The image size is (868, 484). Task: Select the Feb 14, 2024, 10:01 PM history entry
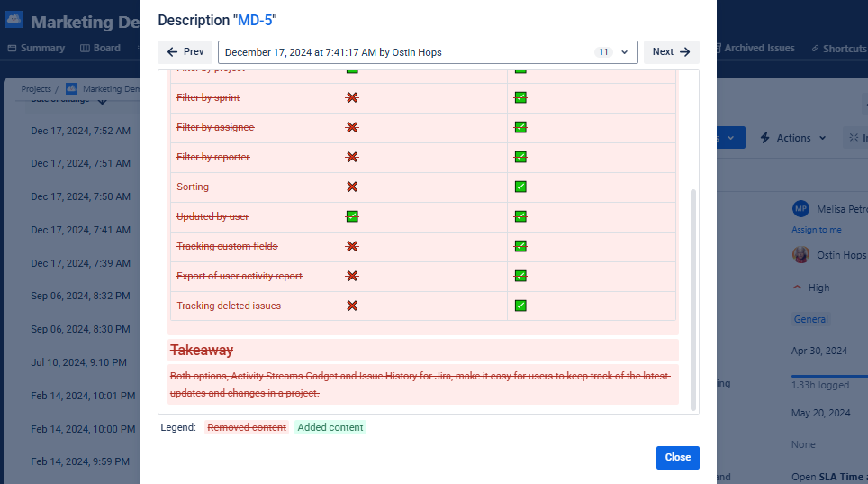point(83,396)
